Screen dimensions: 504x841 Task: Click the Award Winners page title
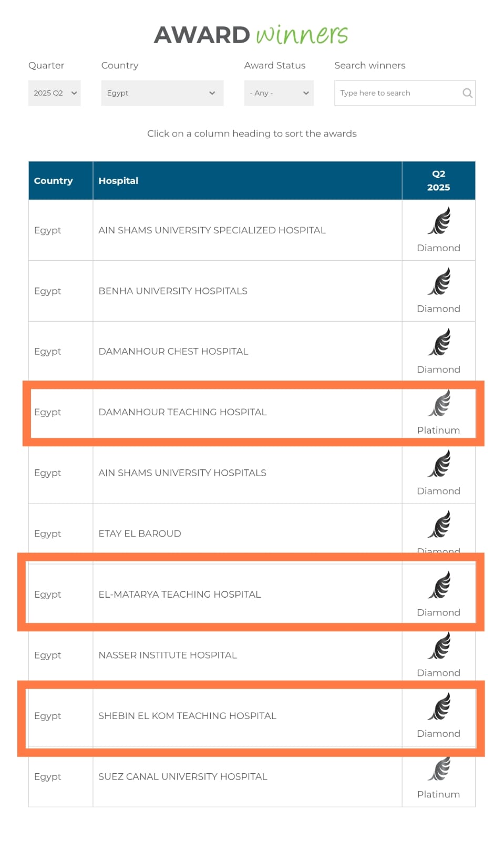[x=251, y=35]
